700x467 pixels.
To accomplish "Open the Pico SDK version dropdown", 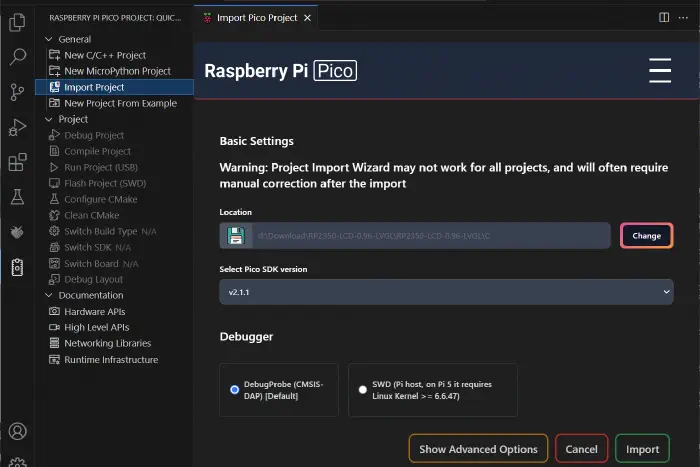I will [x=446, y=291].
